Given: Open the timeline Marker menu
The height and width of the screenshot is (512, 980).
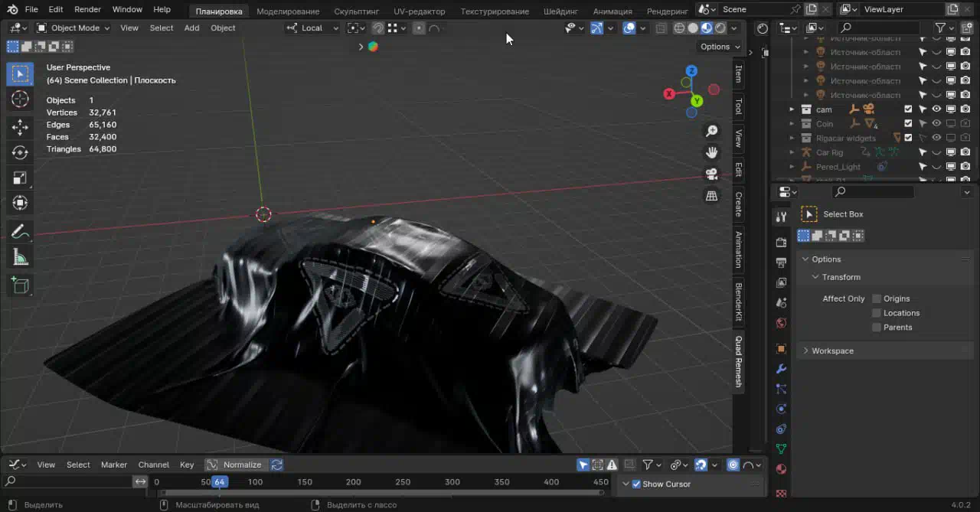Looking at the screenshot, I should [x=114, y=465].
